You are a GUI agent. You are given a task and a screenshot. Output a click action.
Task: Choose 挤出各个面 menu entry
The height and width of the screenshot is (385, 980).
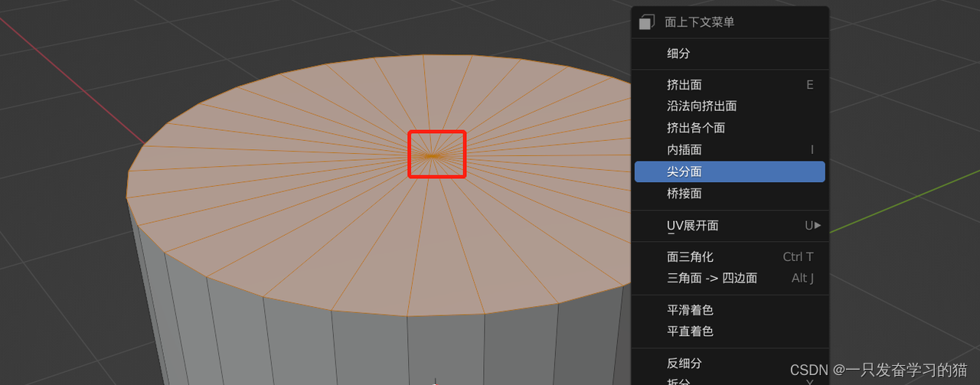click(730, 128)
